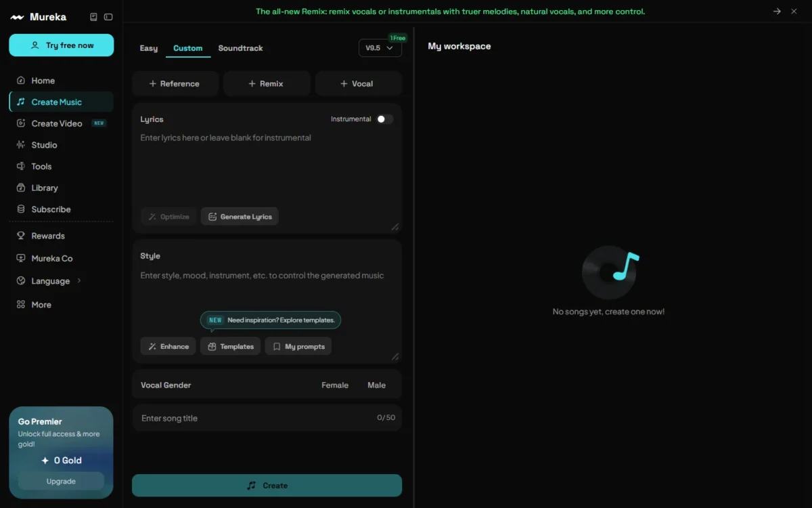812x508 pixels.
Task: Select Female vocal gender
Action: 335,385
